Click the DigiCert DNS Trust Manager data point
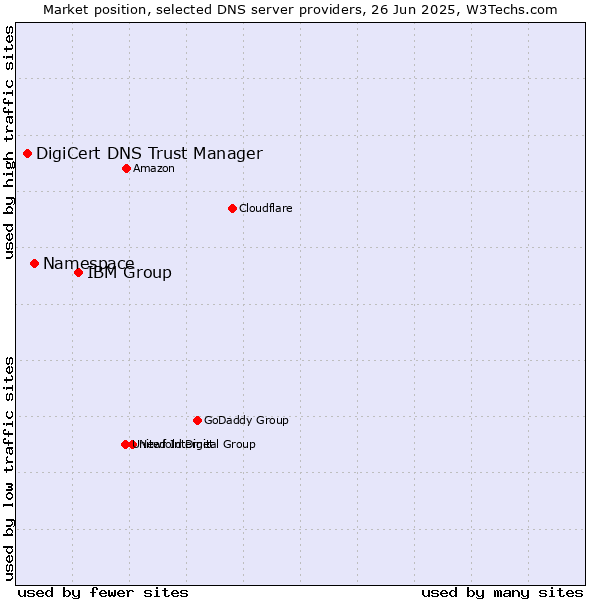 (x=28, y=153)
